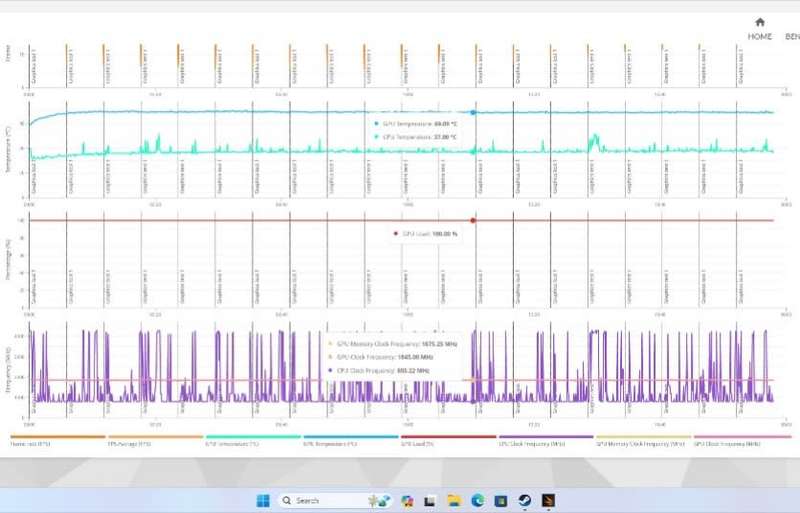Click the GPU Clock Frequency 1845.00 MHz value
The width and height of the screenshot is (800, 513).
pyautogui.click(x=415, y=357)
